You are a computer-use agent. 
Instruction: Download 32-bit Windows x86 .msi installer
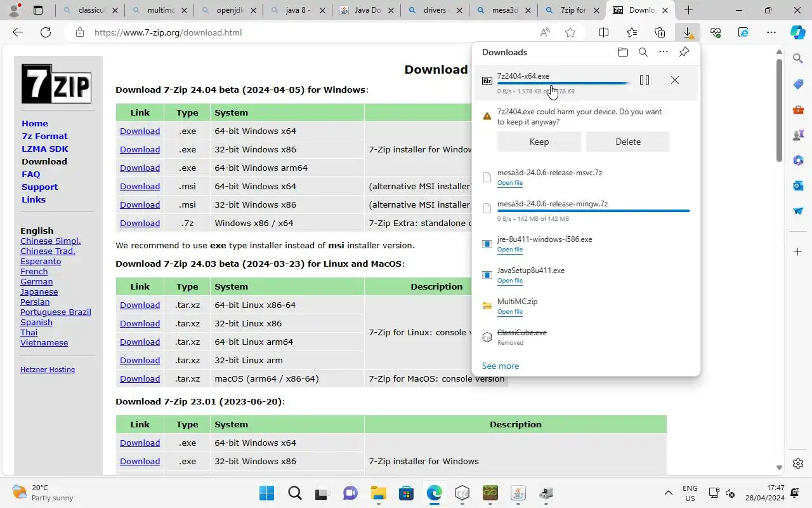(x=140, y=204)
